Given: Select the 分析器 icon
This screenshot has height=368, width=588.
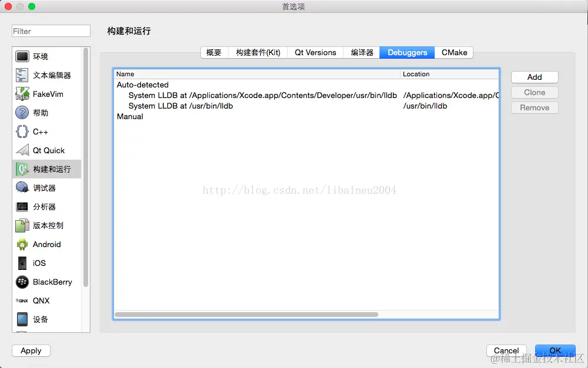Looking at the screenshot, I should coord(22,207).
